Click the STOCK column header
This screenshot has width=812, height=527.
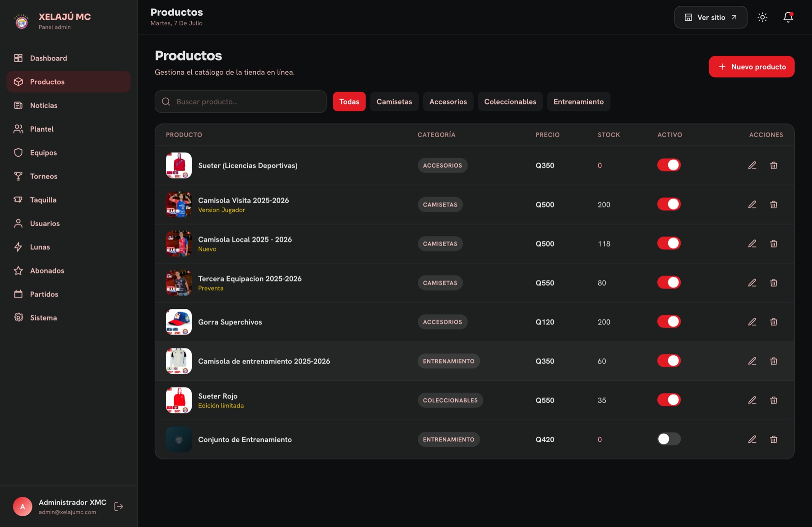tap(609, 135)
